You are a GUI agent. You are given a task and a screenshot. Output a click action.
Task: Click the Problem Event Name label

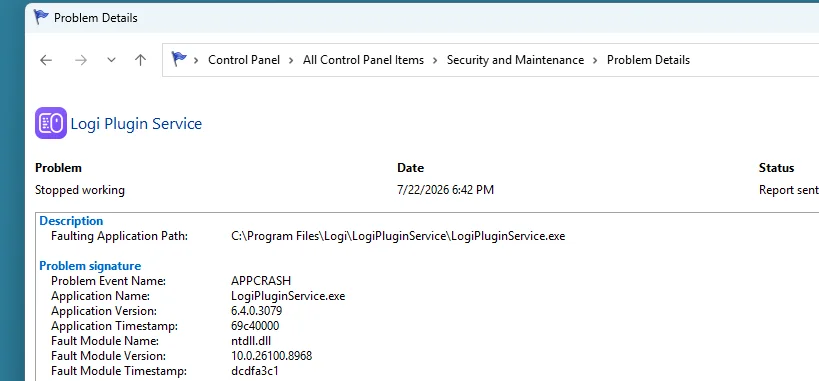click(x=109, y=281)
